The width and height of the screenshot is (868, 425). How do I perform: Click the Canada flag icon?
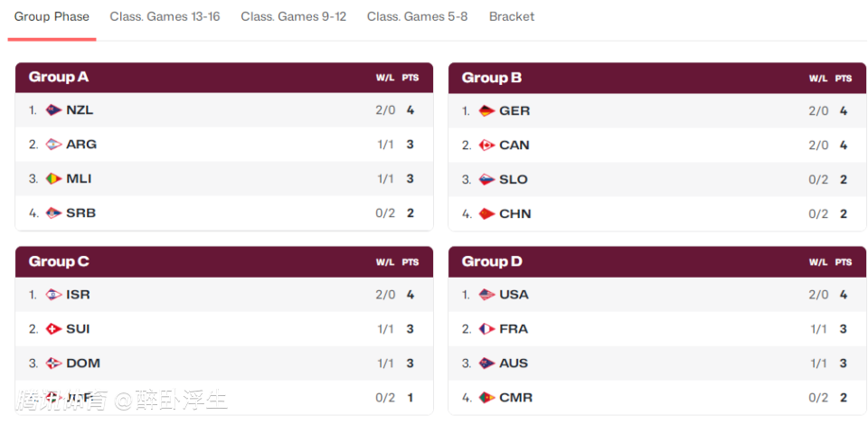pos(486,145)
